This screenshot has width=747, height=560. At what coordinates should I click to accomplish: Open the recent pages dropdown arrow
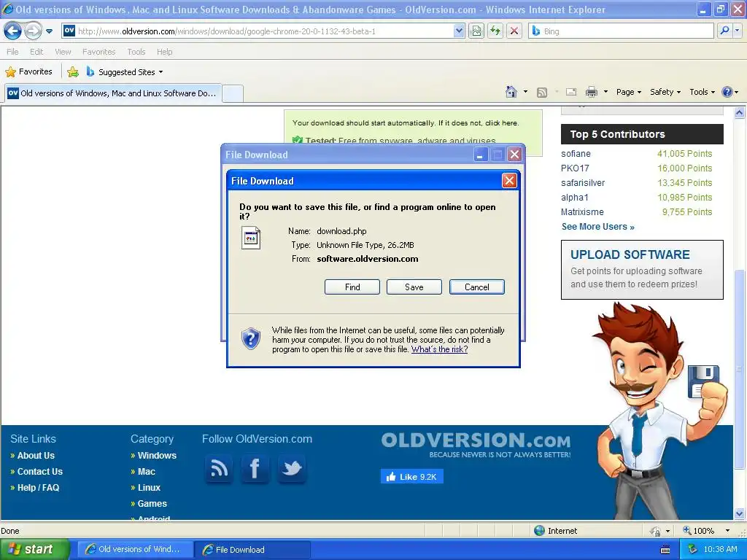pos(49,31)
